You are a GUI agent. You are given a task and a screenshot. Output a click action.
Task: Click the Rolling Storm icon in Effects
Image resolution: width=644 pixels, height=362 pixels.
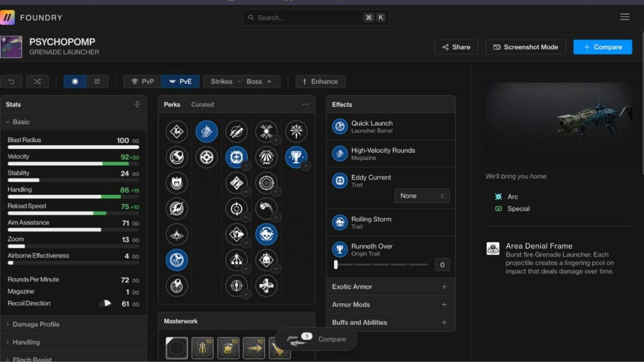point(340,222)
